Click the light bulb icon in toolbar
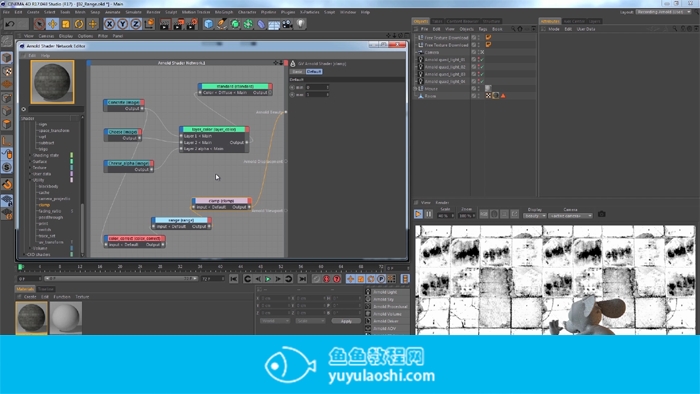This screenshot has width=700, height=394. coord(301,24)
